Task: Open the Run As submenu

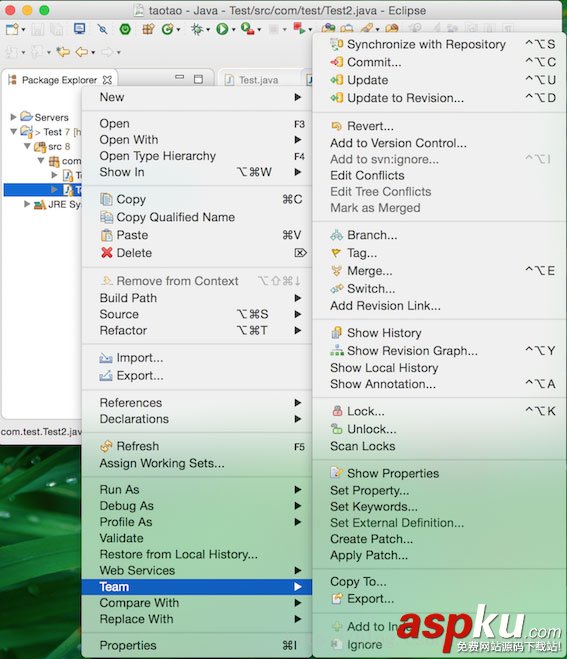Action: (x=197, y=490)
